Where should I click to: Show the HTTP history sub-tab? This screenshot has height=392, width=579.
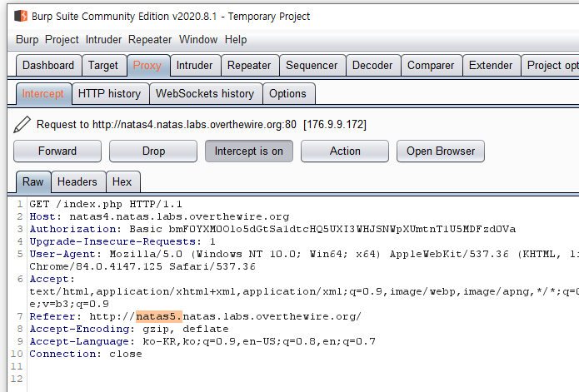pos(110,94)
